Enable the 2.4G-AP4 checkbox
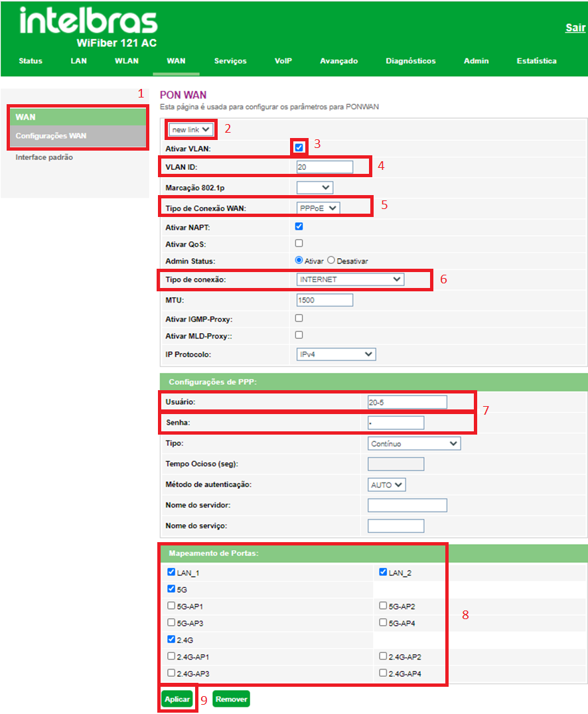588x714 pixels. [383, 673]
